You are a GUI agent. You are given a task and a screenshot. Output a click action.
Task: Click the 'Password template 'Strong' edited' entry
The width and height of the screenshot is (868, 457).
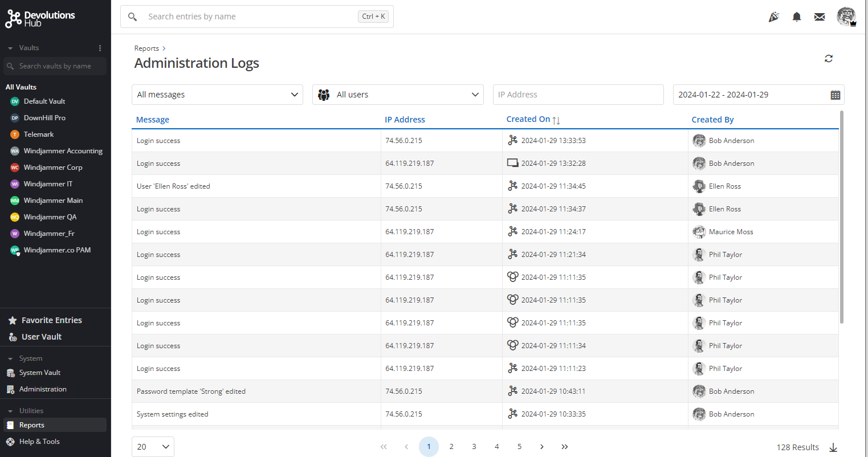pos(191,391)
